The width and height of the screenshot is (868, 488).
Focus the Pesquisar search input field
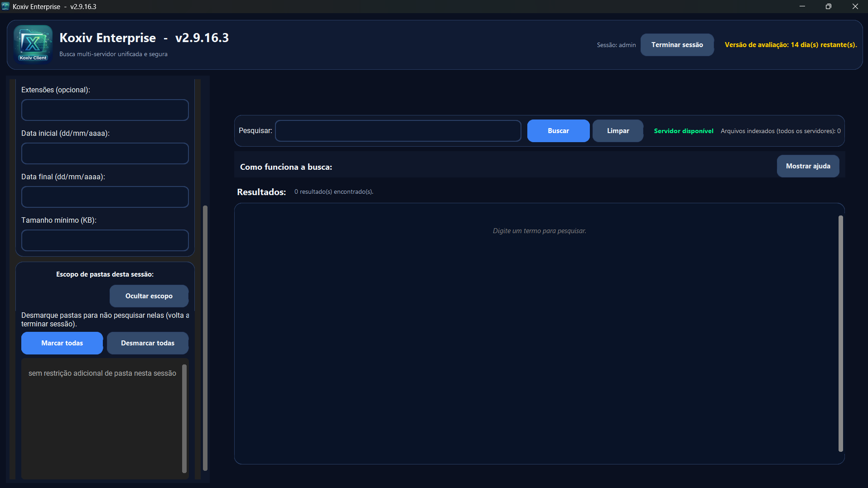coord(397,131)
